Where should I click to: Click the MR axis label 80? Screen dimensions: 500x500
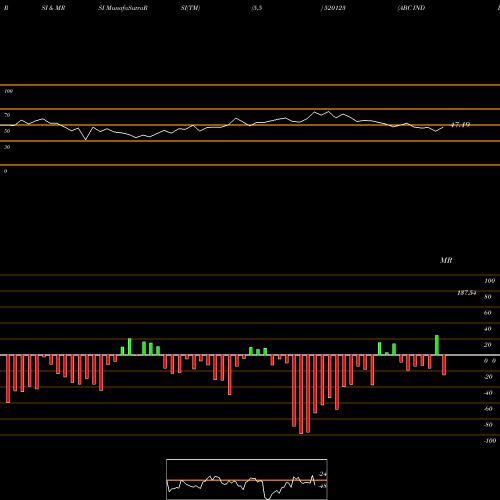coord(488,297)
